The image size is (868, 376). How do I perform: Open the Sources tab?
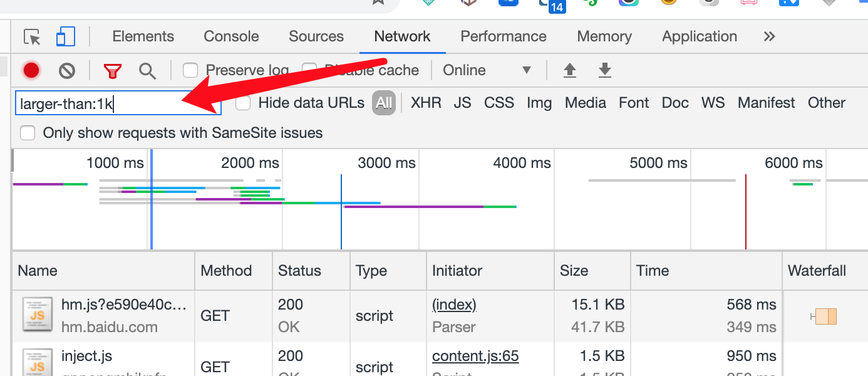tap(316, 36)
